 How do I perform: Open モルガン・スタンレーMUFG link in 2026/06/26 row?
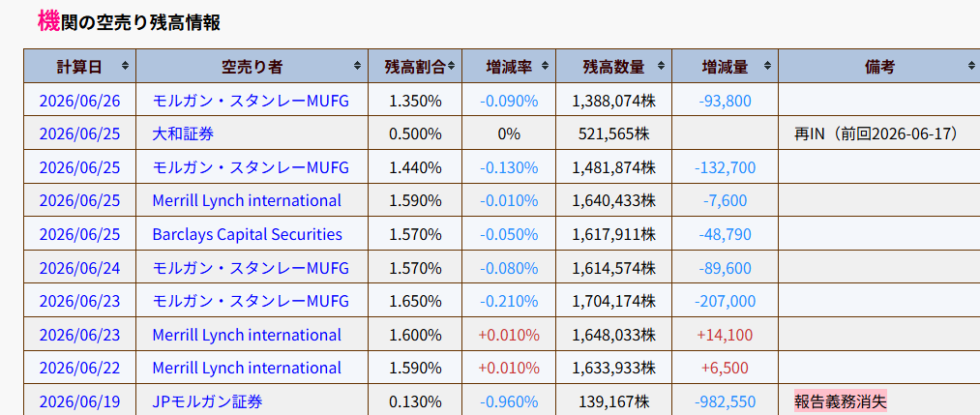[x=251, y=100]
